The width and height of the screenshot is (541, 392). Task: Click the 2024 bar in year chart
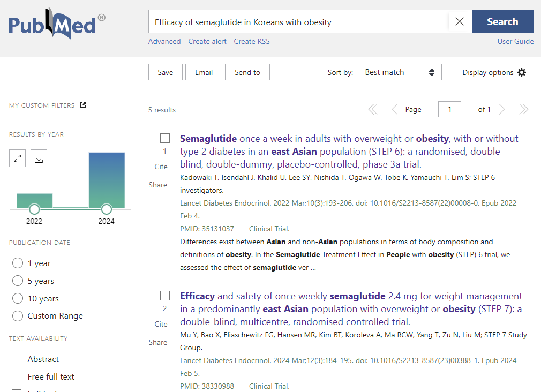point(107,180)
